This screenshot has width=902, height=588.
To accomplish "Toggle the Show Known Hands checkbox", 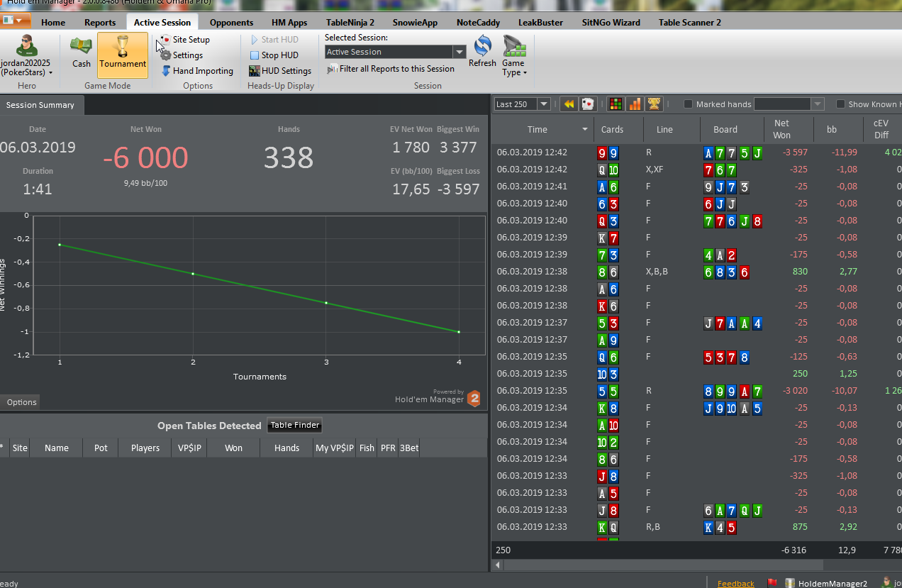I will 841,104.
